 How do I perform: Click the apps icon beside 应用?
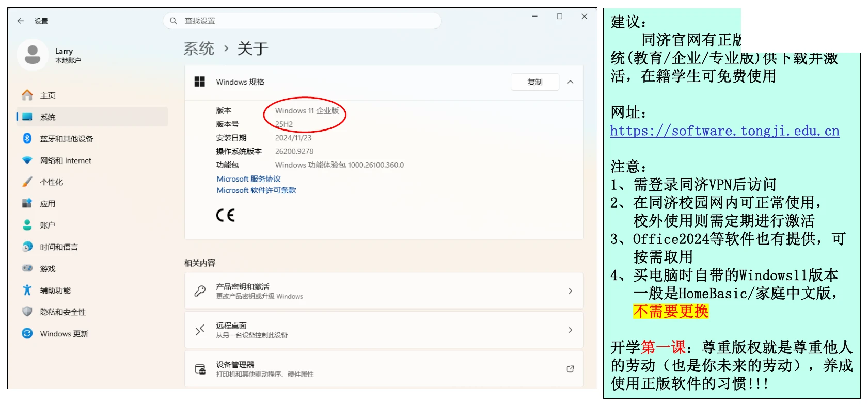point(27,204)
